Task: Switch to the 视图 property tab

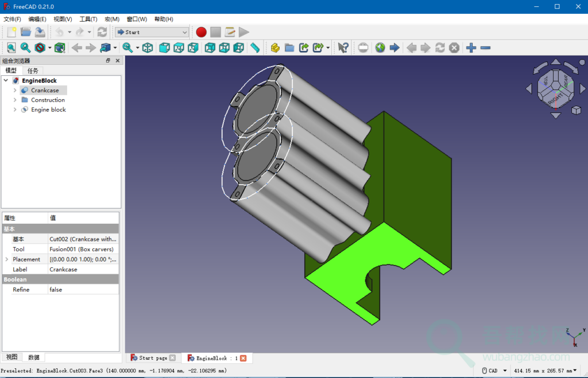Action: (x=12, y=357)
